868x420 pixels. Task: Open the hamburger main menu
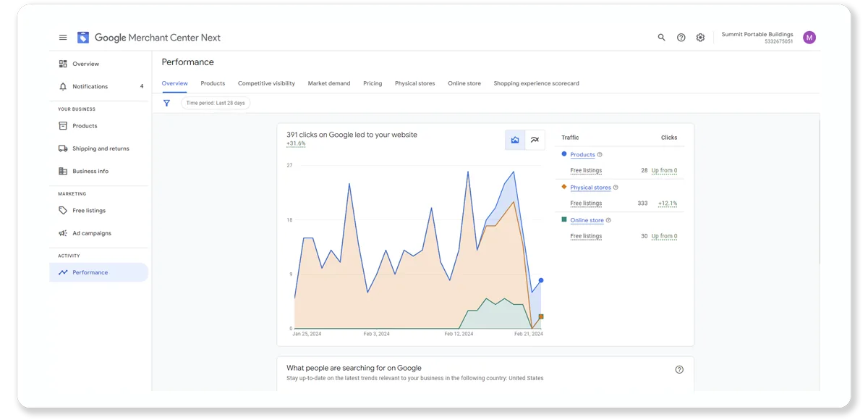pyautogui.click(x=63, y=38)
